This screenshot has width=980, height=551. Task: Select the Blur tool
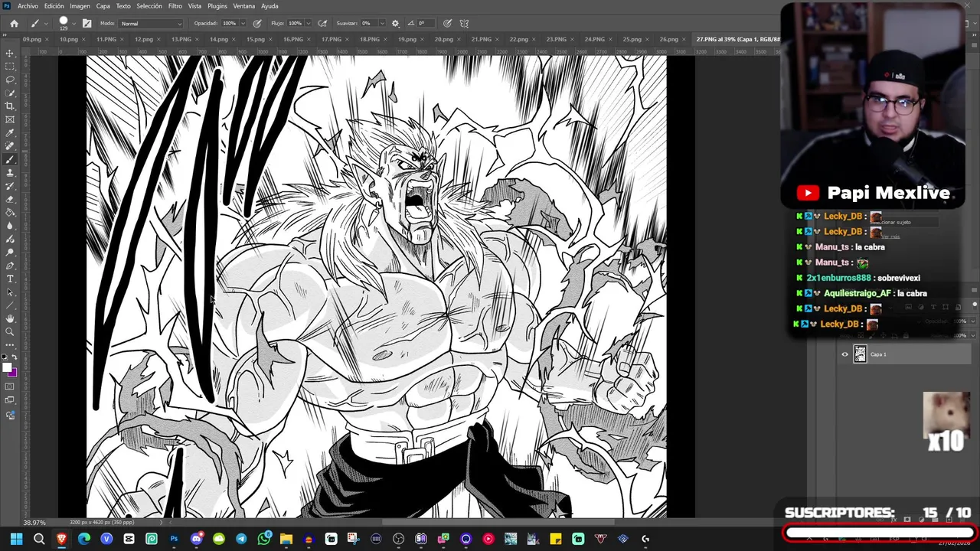(10, 226)
